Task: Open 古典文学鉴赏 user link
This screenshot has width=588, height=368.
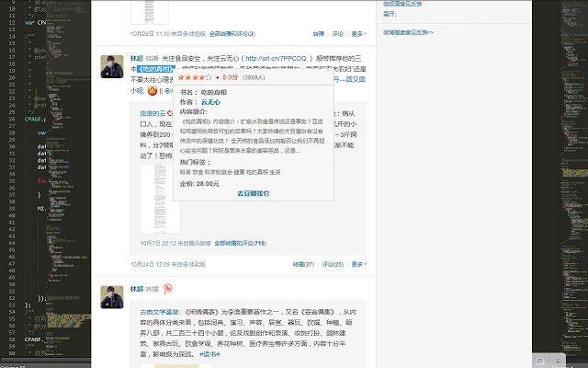Action: (x=159, y=312)
